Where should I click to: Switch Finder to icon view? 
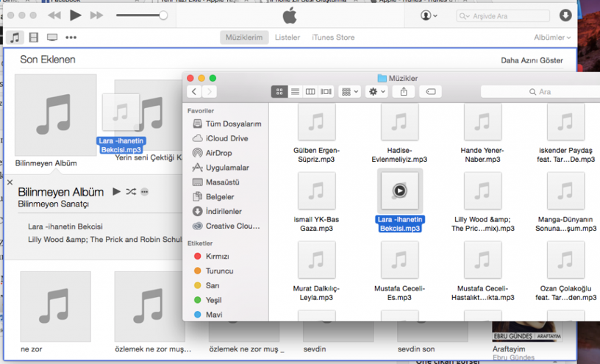click(279, 92)
